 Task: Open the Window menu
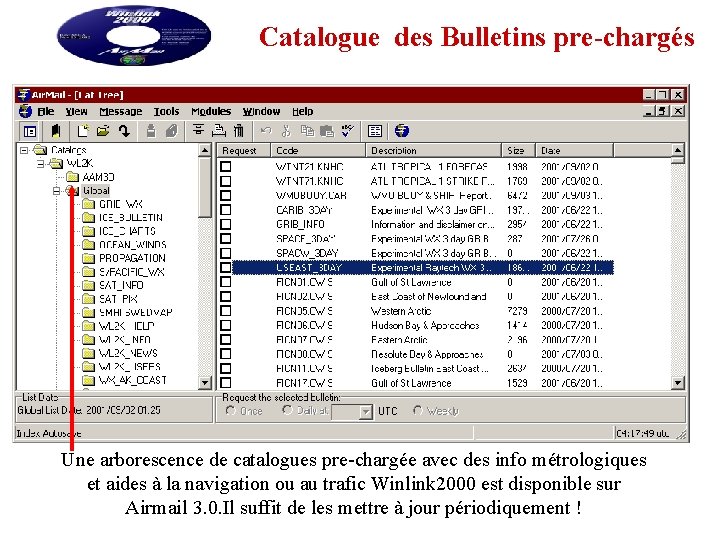click(261, 112)
